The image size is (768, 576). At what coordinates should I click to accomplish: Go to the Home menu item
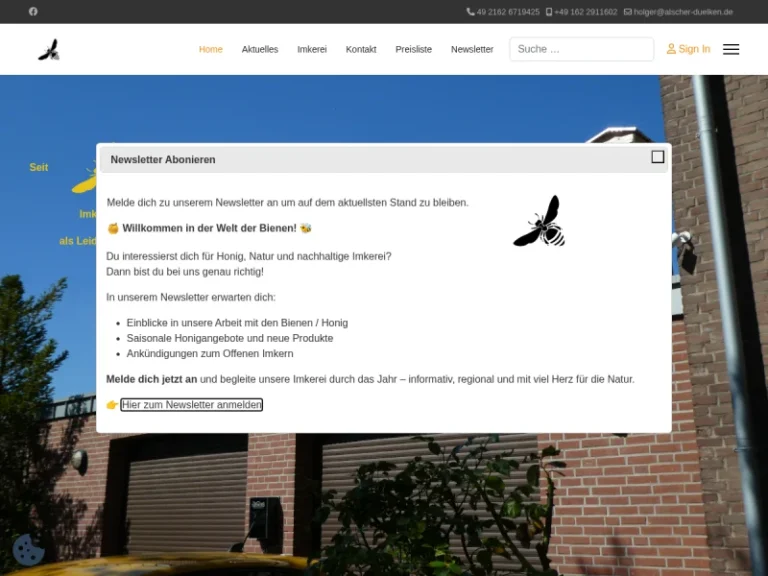(x=210, y=49)
